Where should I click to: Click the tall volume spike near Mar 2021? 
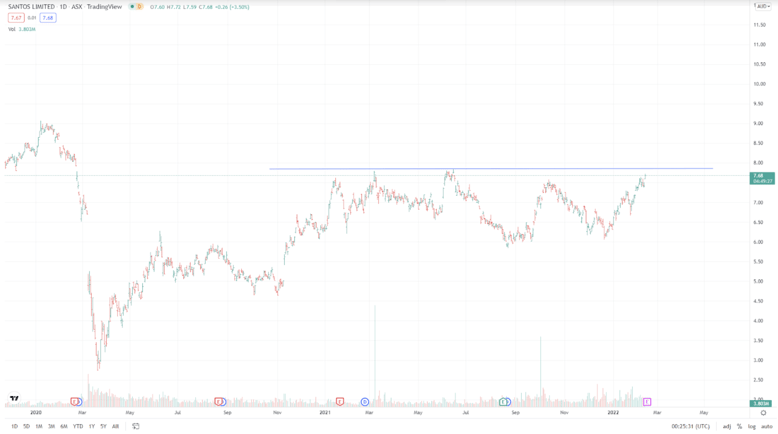pyautogui.click(x=375, y=355)
